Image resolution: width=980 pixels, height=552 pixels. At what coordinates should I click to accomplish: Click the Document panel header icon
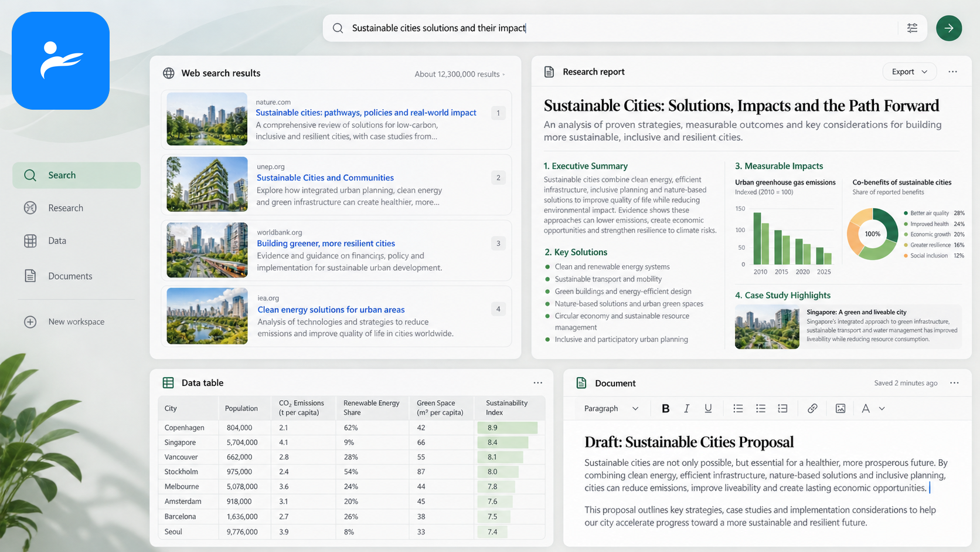pos(581,383)
